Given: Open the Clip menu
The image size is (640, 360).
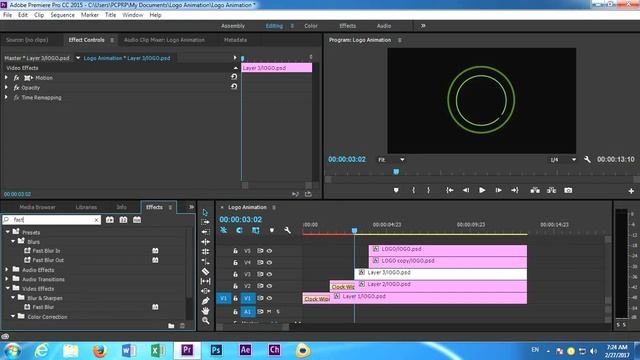Looking at the screenshot, I should [39, 15].
